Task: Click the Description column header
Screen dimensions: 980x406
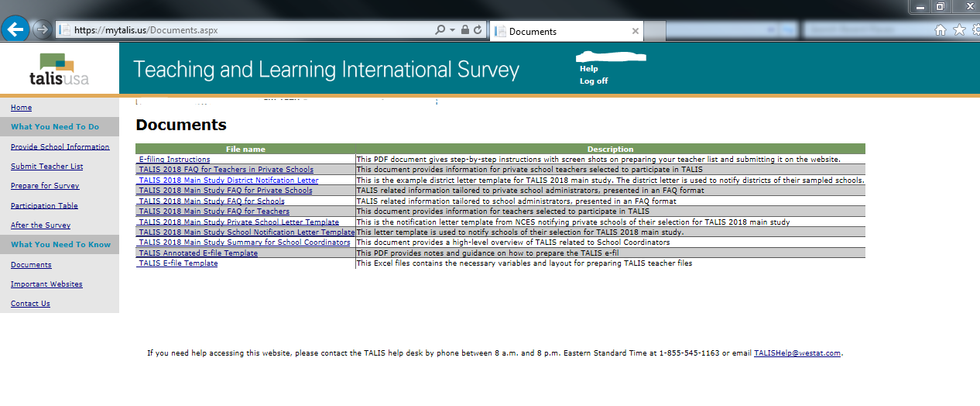Action: pyautogui.click(x=610, y=149)
